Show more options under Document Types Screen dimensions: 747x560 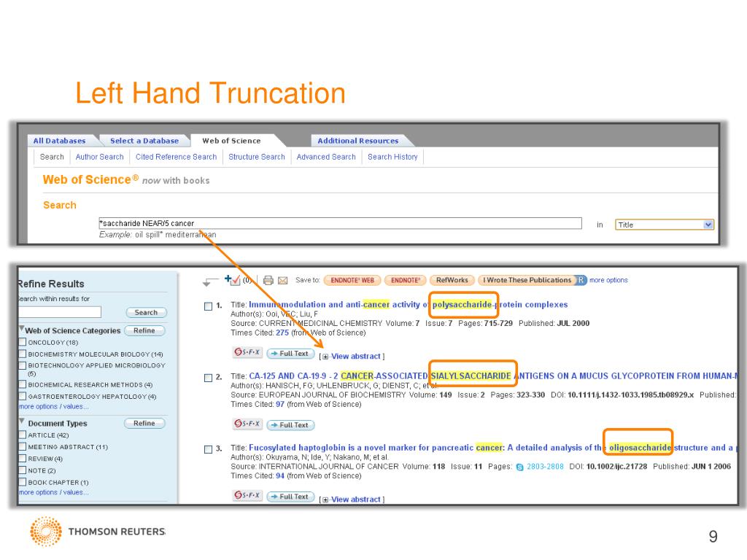(54, 492)
